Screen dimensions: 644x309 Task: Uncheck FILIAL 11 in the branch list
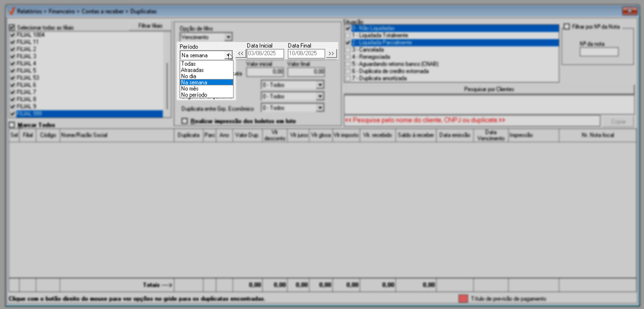click(13, 42)
